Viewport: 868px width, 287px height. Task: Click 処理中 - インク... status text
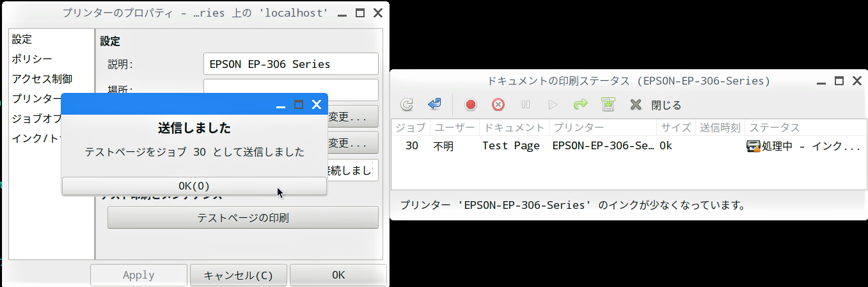tap(811, 146)
